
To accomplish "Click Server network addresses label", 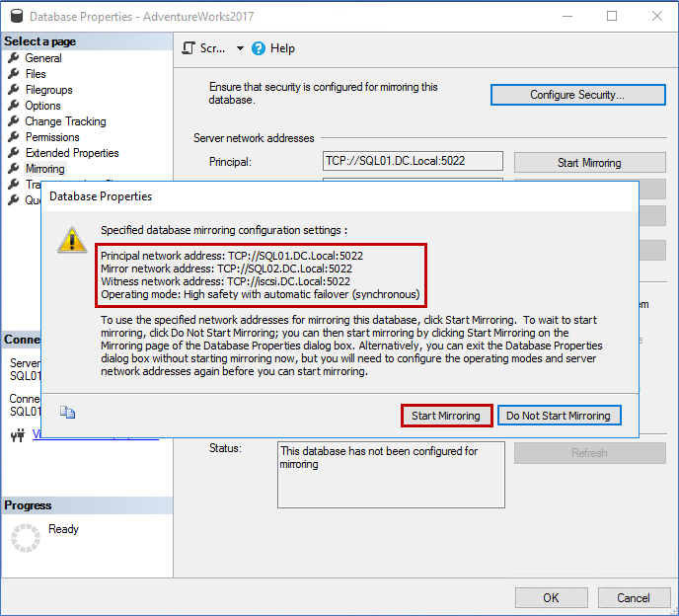I will click(x=254, y=138).
